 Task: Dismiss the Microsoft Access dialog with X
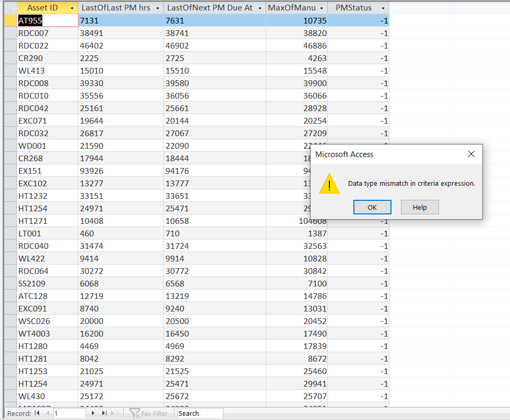(471, 154)
